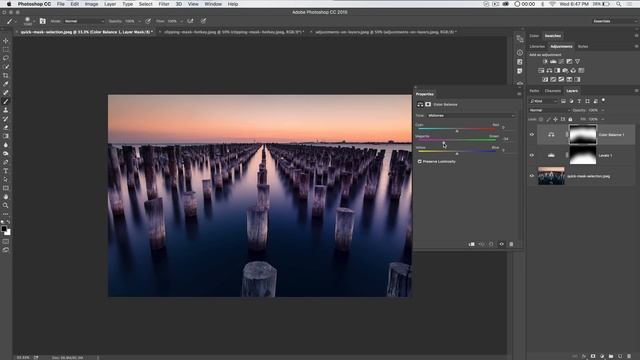Screen dimensions: 640x360
Task: Open the brush Opacity slider dropdown
Action: pos(140,21)
